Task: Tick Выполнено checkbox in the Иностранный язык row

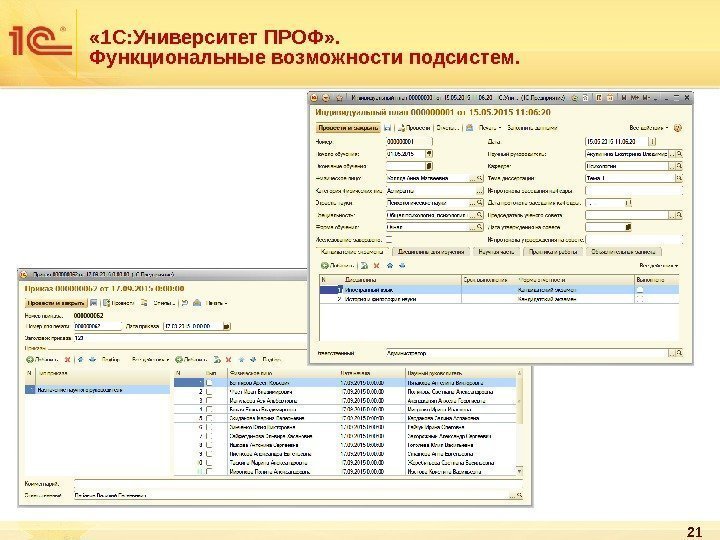Action: tap(640, 290)
